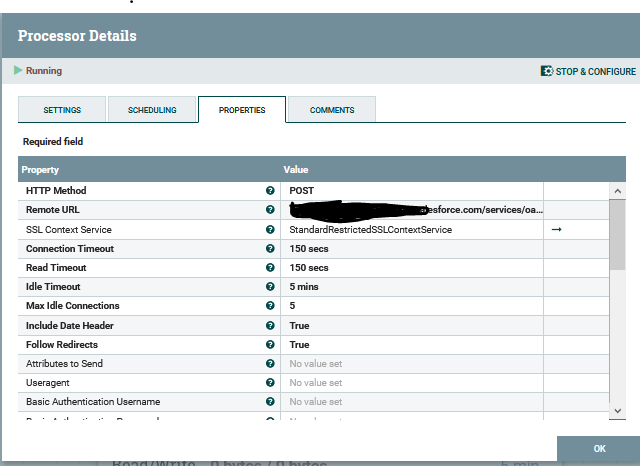640x466 pixels.
Task: Click the Remote URL value cell
Action: click(412, 210)
